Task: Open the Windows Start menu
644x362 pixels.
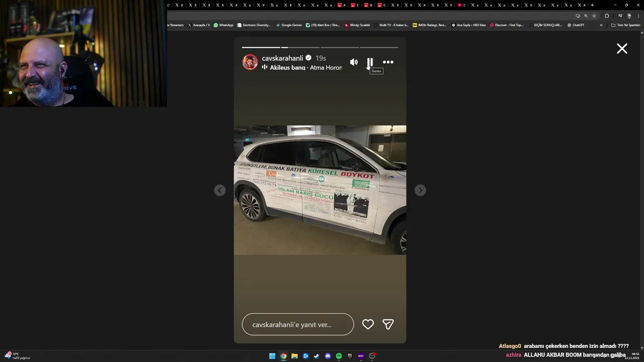Action: pyautogui.click(x=272, y=356)
